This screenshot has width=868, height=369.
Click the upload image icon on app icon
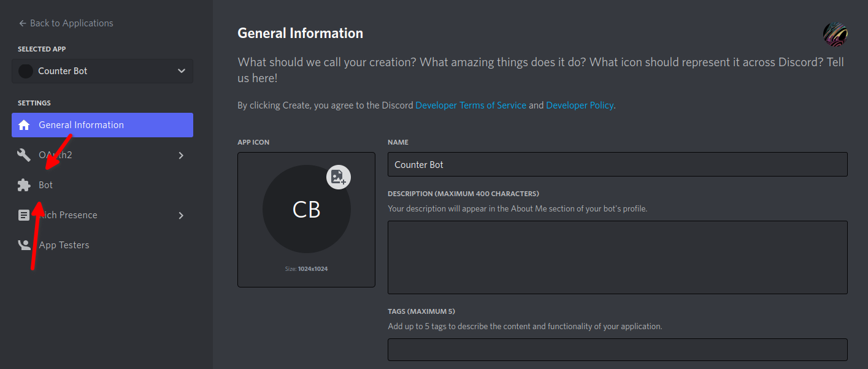339,177
